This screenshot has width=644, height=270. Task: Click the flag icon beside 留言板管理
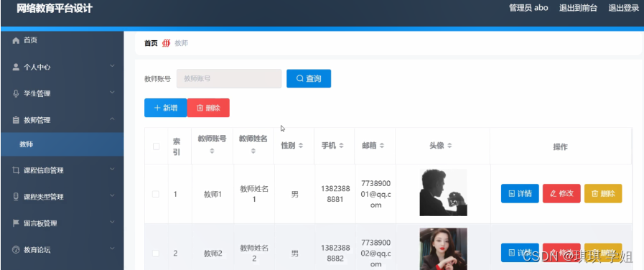(16, 223)
